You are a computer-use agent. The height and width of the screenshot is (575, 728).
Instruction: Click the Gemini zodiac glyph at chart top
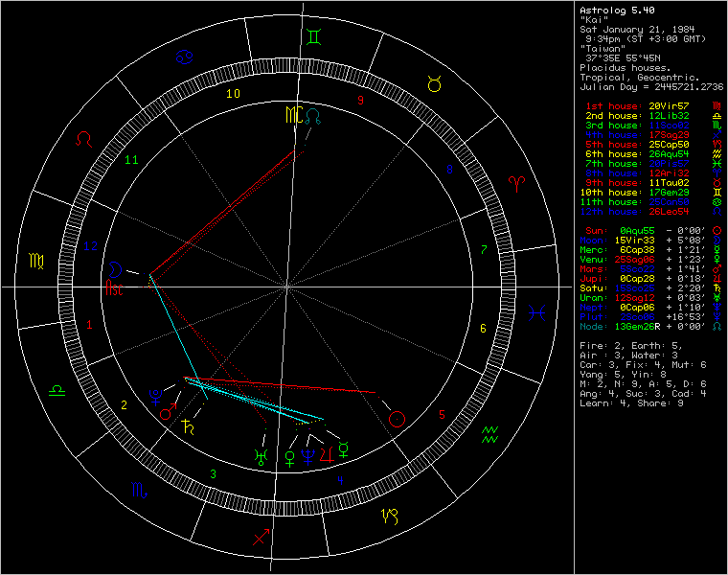(314, 38)
